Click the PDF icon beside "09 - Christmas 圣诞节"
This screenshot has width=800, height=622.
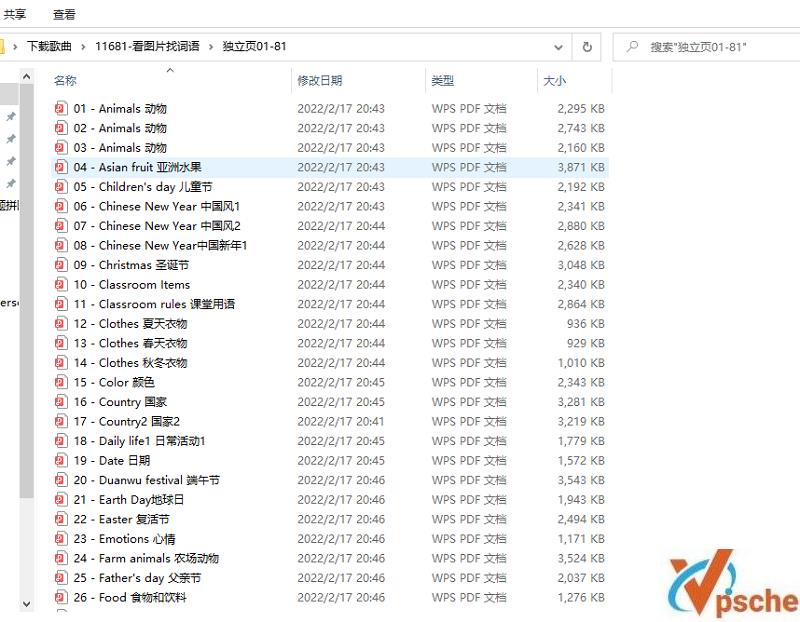pos(60,265)
